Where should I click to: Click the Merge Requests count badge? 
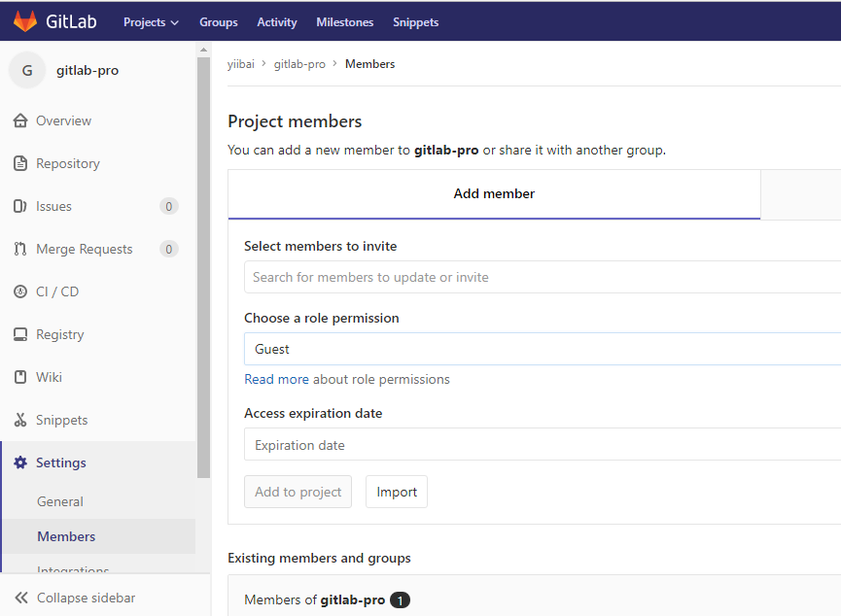tap(169, 249)
